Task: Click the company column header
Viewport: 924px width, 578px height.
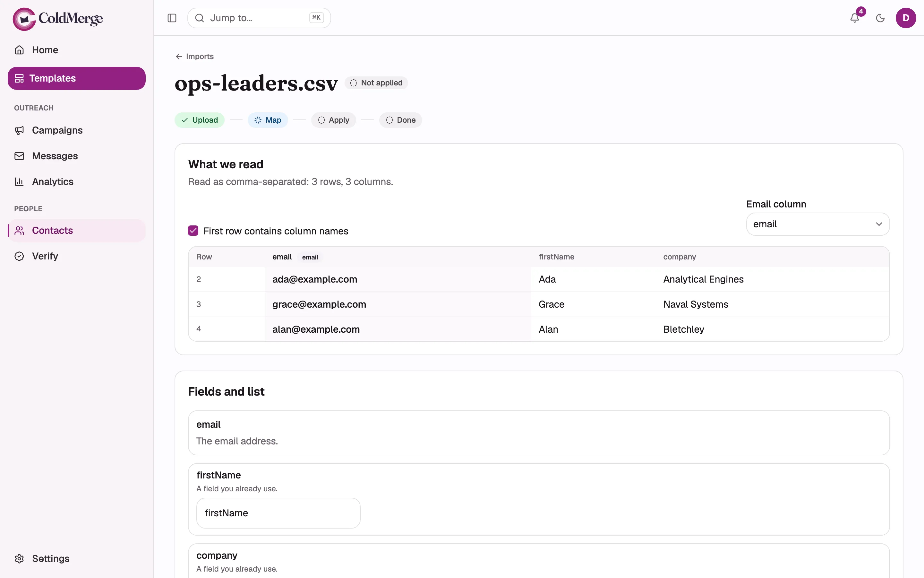Action: tap(679, 257)
